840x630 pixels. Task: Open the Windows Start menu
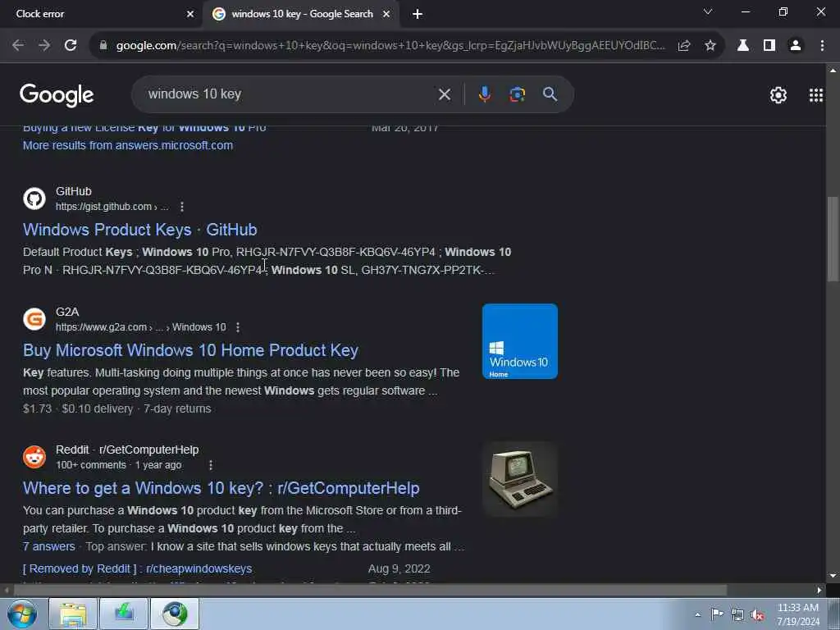[22, 614]
